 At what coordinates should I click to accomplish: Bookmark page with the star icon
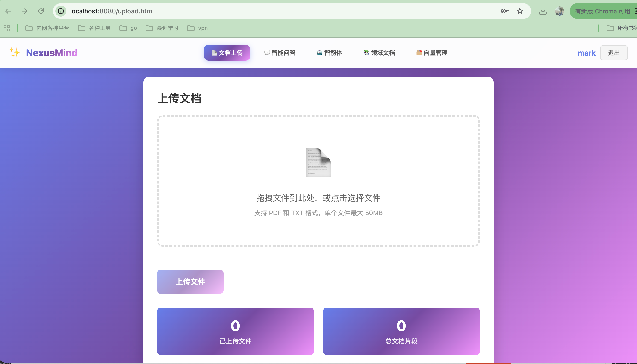[x=520, y=11]
